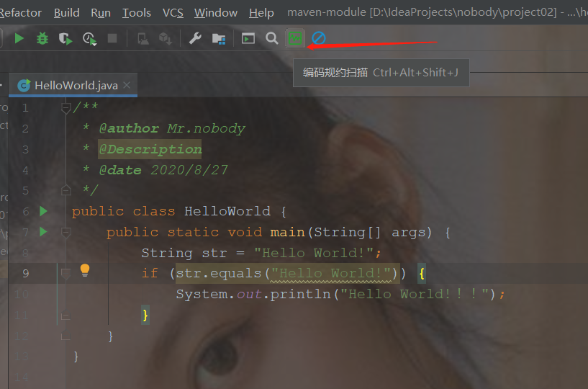
Task: Fold the main method at line 7
Action: 66,233
